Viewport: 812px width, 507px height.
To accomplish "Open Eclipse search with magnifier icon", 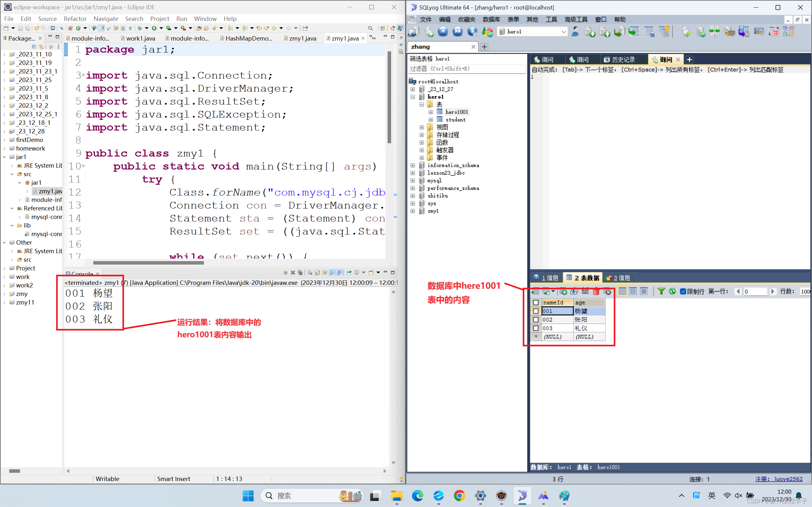I will (371, 28).
